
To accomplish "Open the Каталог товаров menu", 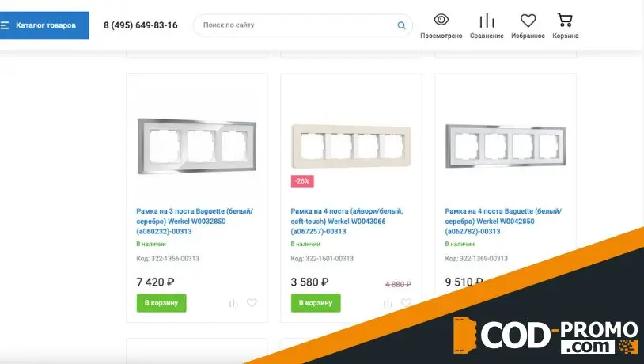I will (44, 25).
